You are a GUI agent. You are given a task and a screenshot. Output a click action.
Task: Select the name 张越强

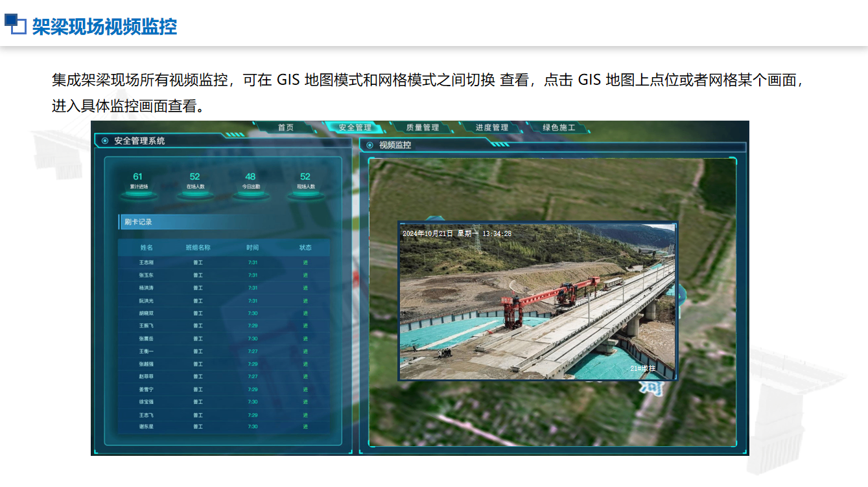pos(147,364)
